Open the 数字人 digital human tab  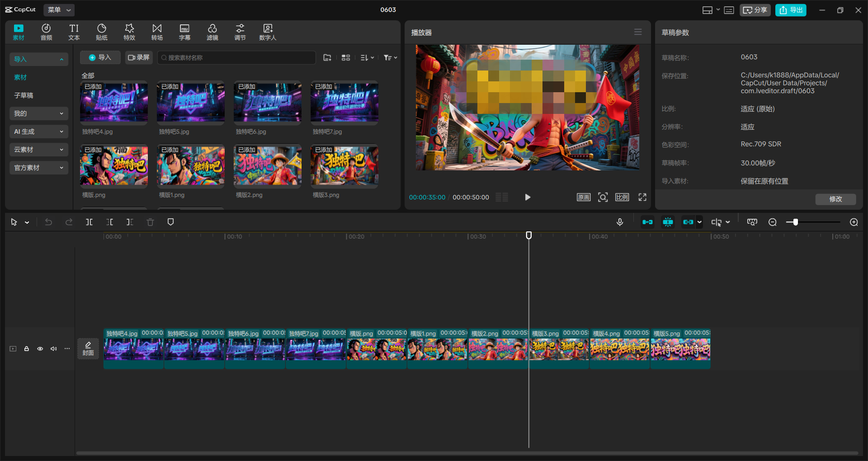pos(268,32)
